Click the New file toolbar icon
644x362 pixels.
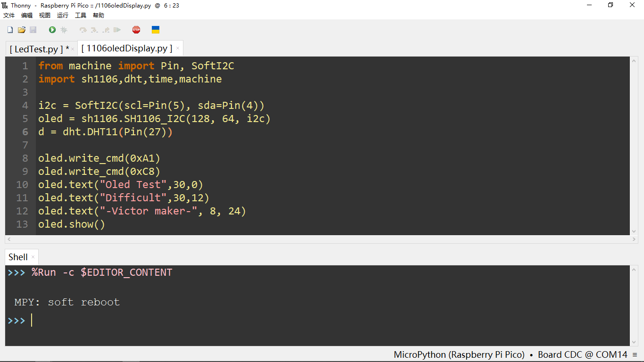10,30
